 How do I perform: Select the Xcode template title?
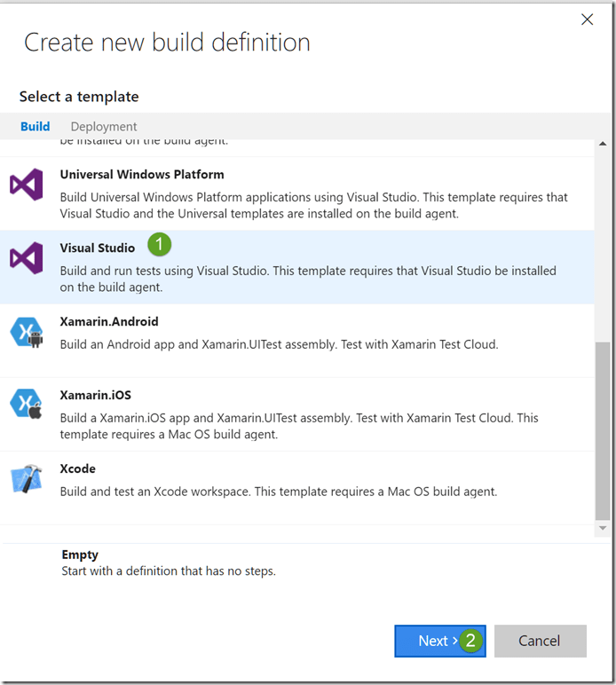click(x=77, y=468)
